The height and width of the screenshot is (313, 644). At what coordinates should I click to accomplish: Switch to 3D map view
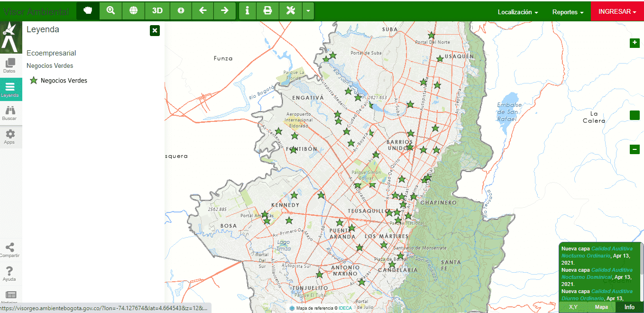click(x=157, y=11)
